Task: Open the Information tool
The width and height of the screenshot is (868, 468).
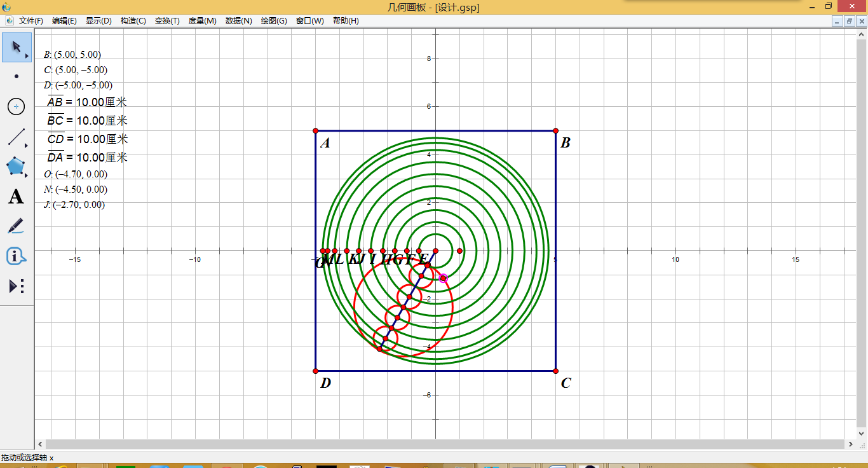Action: coord(17,256)
